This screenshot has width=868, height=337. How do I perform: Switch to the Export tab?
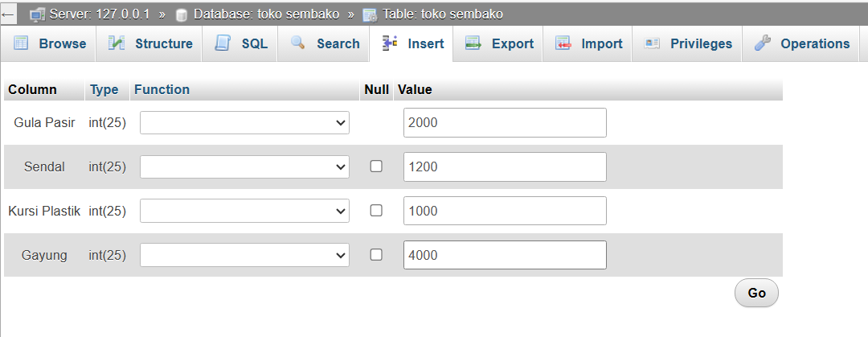(498, 43)
